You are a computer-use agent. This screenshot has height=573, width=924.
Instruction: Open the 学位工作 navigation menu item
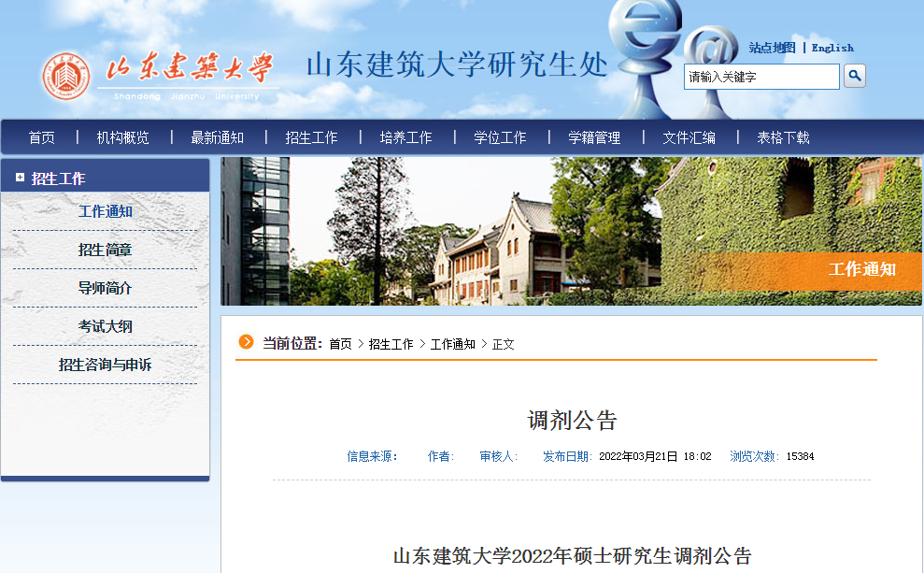(500, 137)
